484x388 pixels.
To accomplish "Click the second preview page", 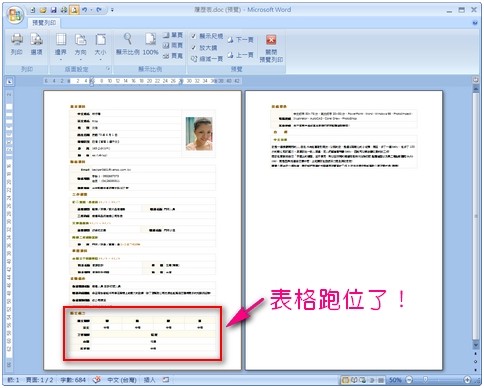I will [x=344, y=230].
